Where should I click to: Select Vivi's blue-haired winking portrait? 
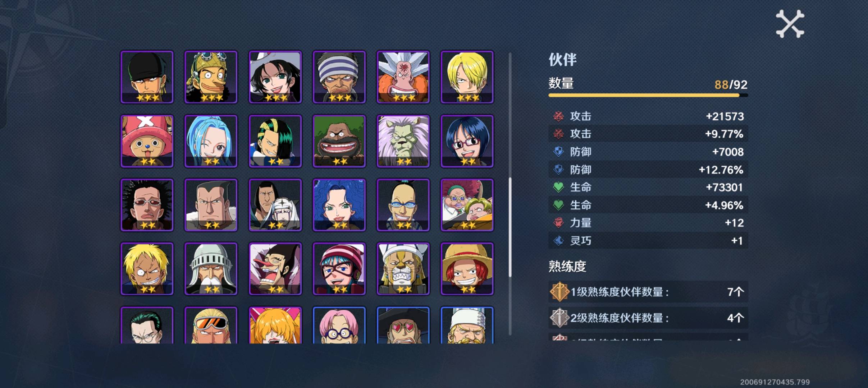[x=211, y=141]
